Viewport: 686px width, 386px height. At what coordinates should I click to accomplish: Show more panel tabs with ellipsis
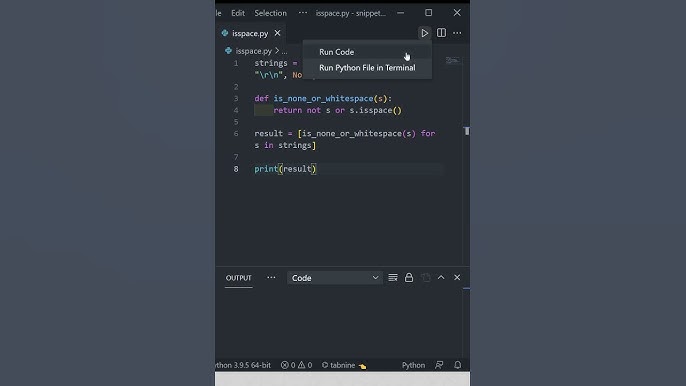[271, 277]
